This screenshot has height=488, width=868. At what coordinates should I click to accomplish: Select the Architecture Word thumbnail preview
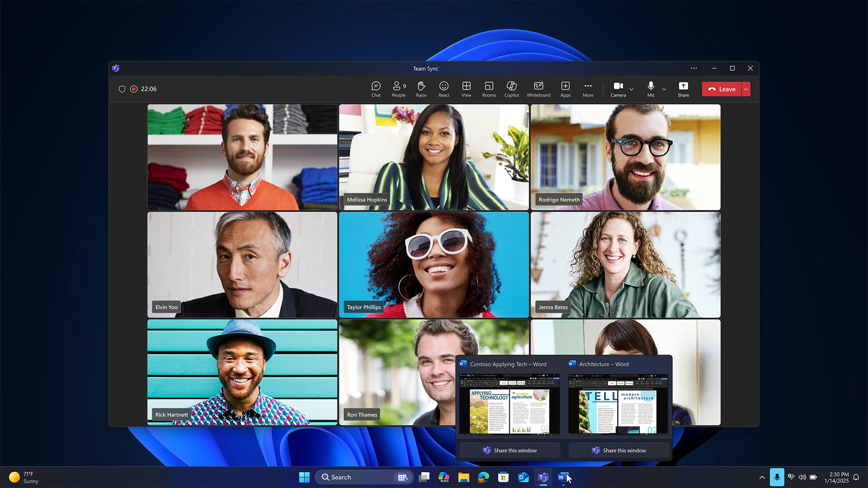pos(618,404)
